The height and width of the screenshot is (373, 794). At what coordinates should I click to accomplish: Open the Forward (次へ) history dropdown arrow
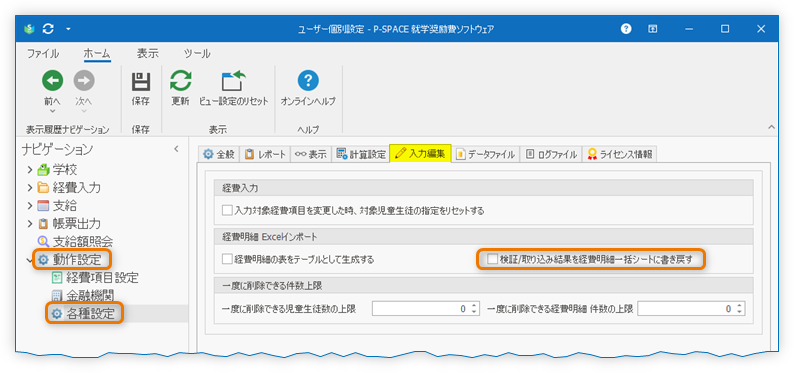[84, 111]
